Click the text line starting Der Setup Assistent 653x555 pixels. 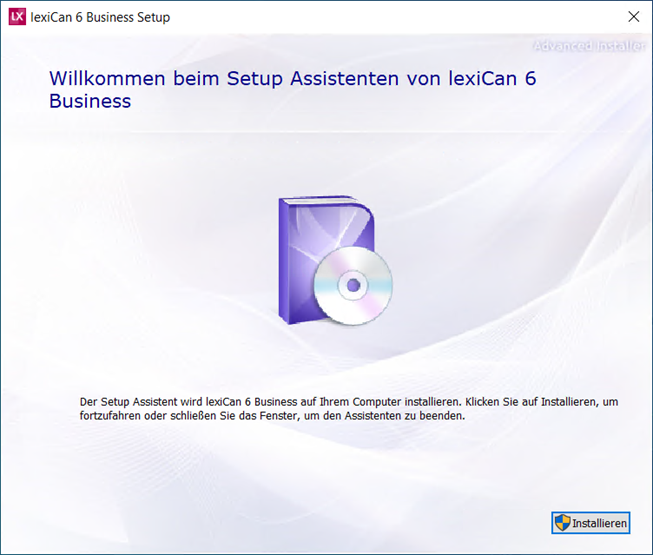click(x=349, y=402)
